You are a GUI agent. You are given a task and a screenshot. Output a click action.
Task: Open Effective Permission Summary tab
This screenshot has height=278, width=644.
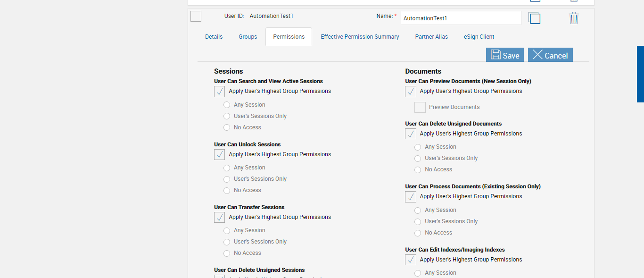click(x=360, y=37)
